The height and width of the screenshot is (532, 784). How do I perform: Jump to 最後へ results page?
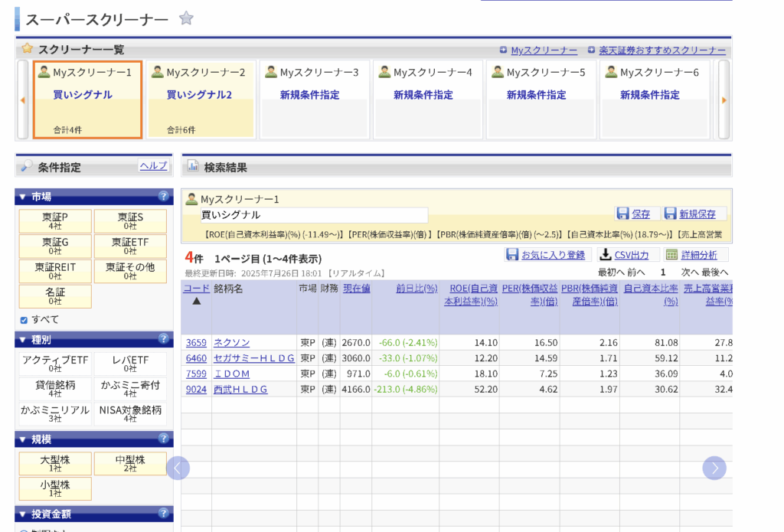click(714, 272)
